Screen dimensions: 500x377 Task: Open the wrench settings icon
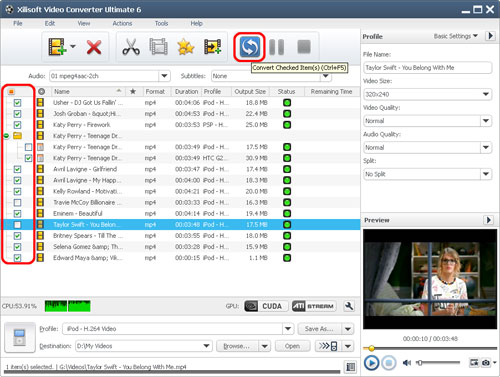pos(349,306)
